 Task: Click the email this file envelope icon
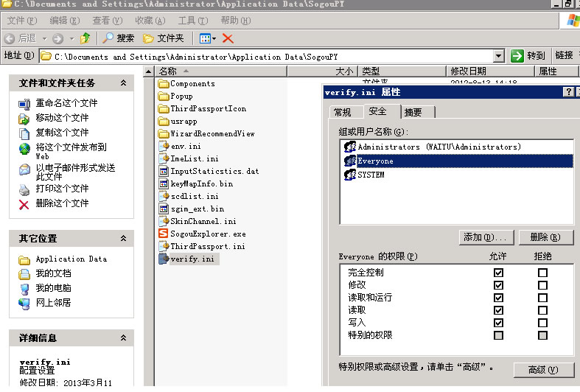click(x=24, y=169)
